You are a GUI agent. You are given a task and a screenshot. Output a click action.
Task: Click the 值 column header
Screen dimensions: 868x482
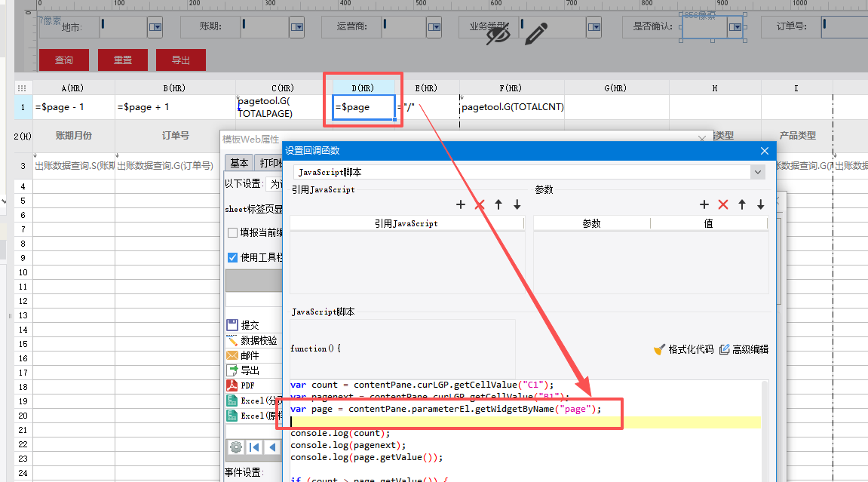click(x=709, y=223)
